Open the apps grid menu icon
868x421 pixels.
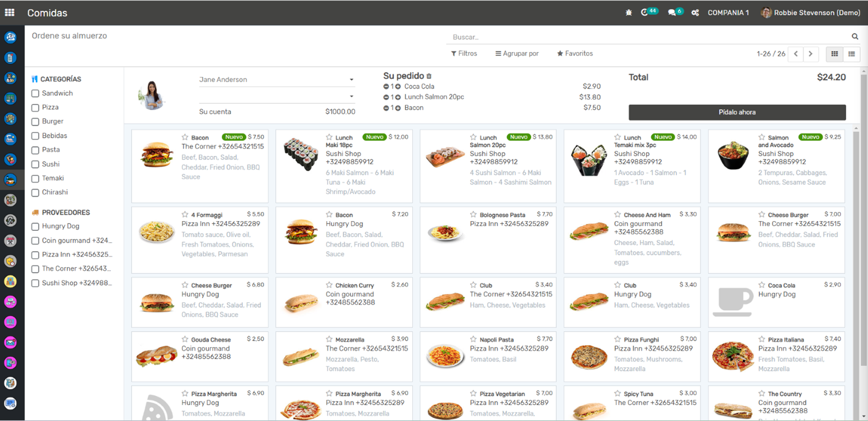pos(10,12)
